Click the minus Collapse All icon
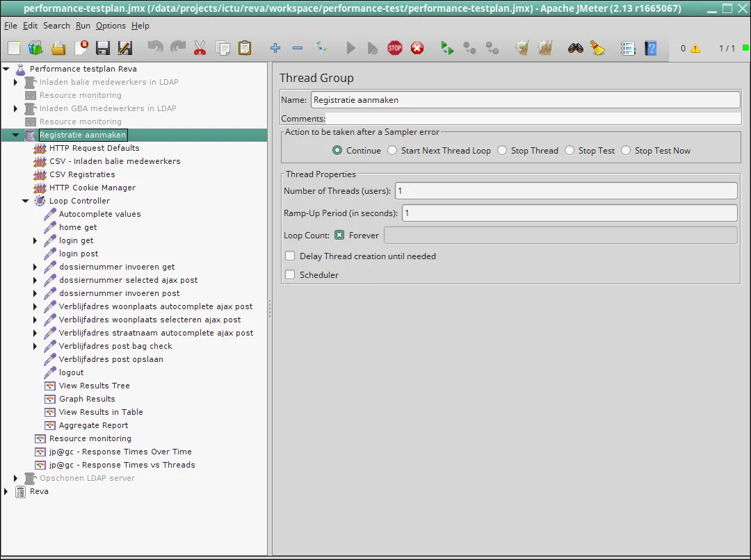 pyautogui.click(x=298, y=48)
